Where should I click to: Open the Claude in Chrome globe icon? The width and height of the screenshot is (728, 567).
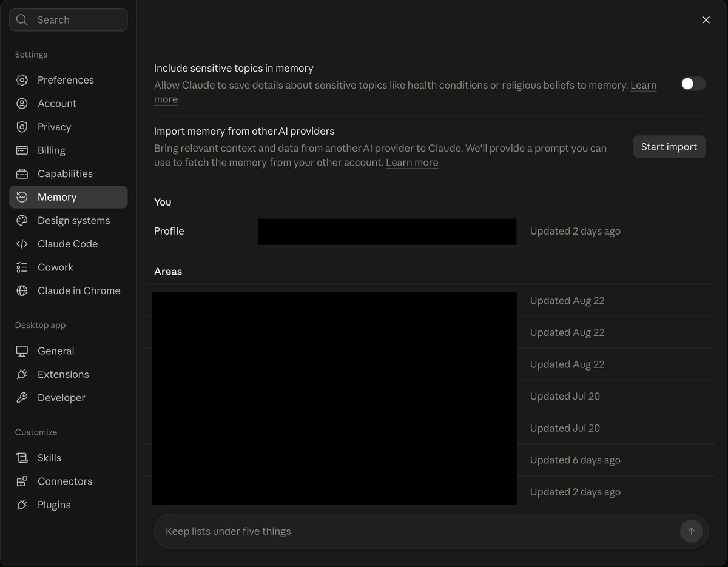pos(22,290)
